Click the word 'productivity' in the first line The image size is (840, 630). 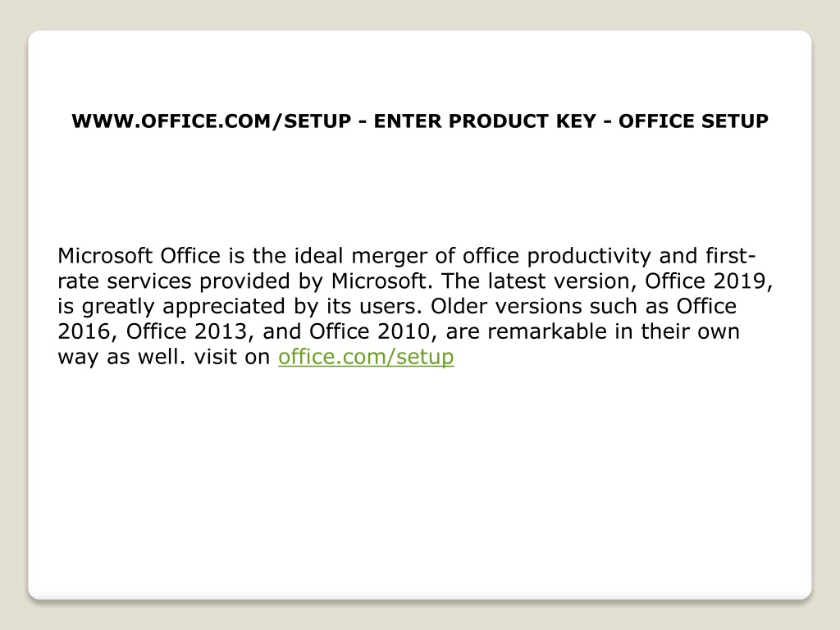coord(589,256)
